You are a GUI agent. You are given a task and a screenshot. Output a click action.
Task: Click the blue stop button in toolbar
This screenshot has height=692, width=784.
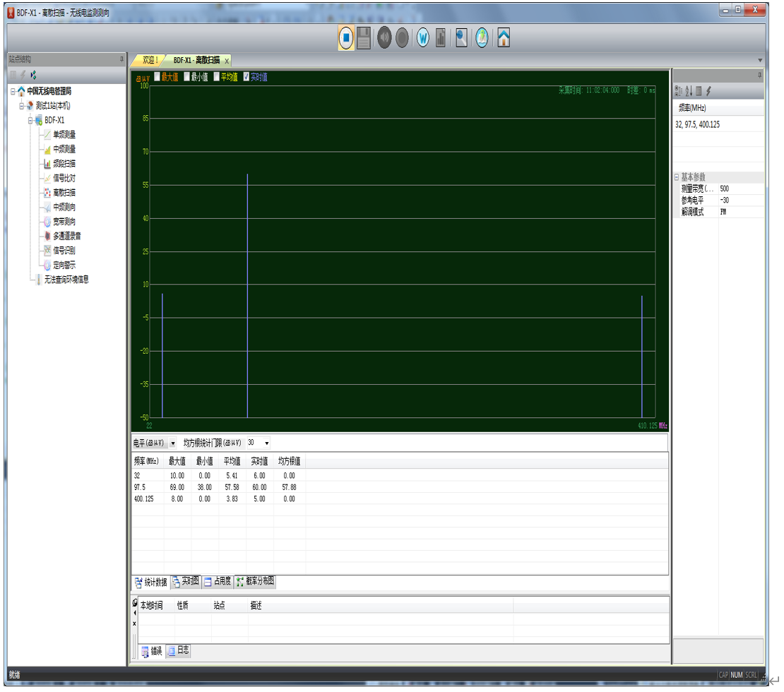tap(346, 38)
